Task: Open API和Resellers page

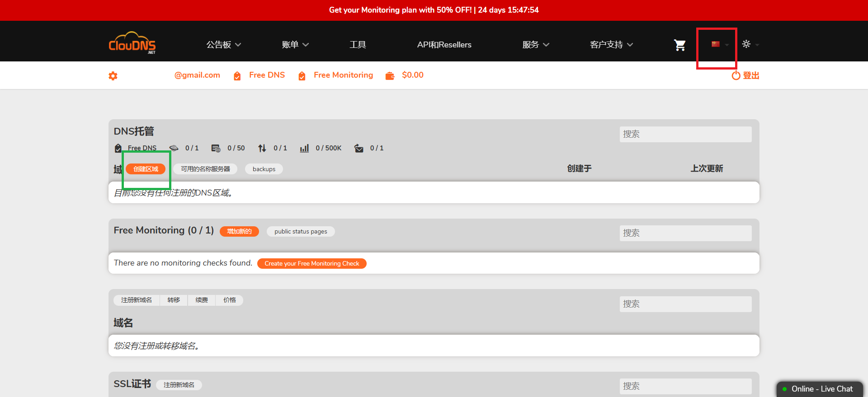Action: (x=444, y=45)
